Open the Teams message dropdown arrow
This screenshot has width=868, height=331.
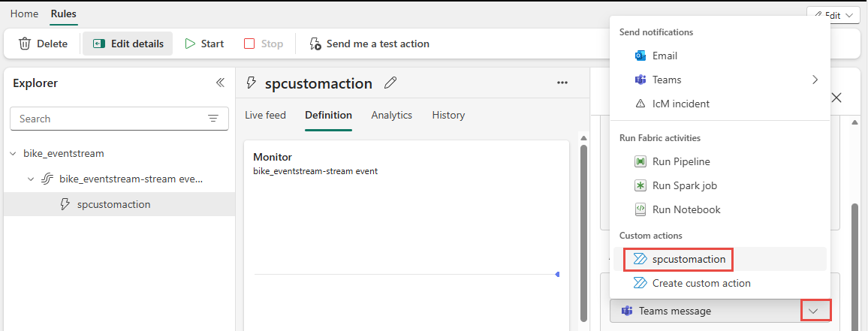815,311
